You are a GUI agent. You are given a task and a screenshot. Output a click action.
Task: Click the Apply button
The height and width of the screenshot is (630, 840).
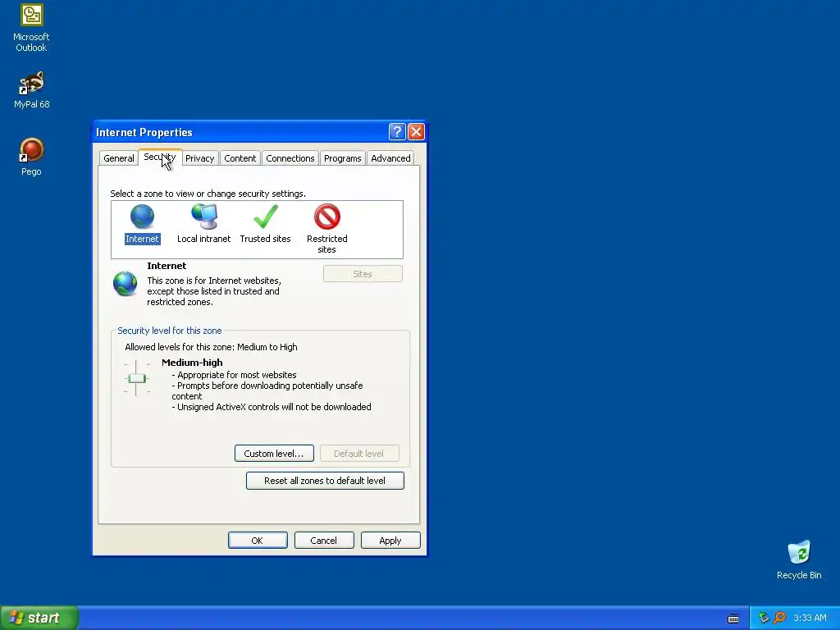(x=390, y=540)
